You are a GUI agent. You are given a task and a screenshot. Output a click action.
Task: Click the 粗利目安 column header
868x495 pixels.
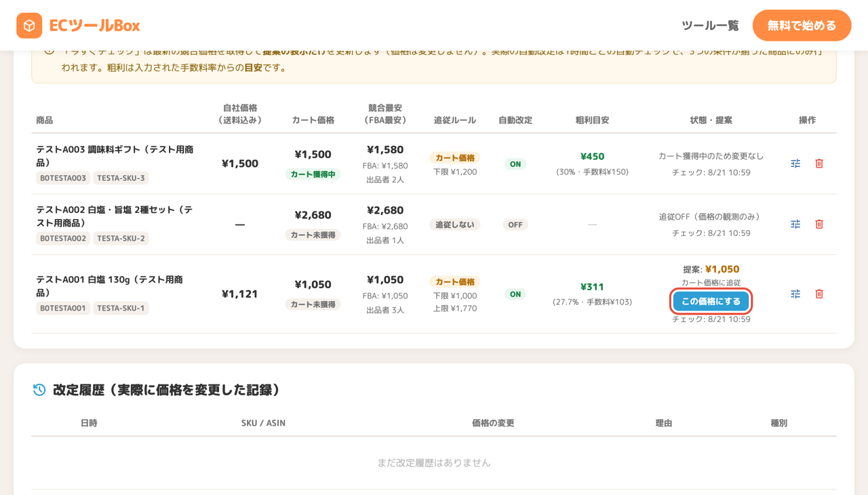pyautogui.click(x=592, y=120)
